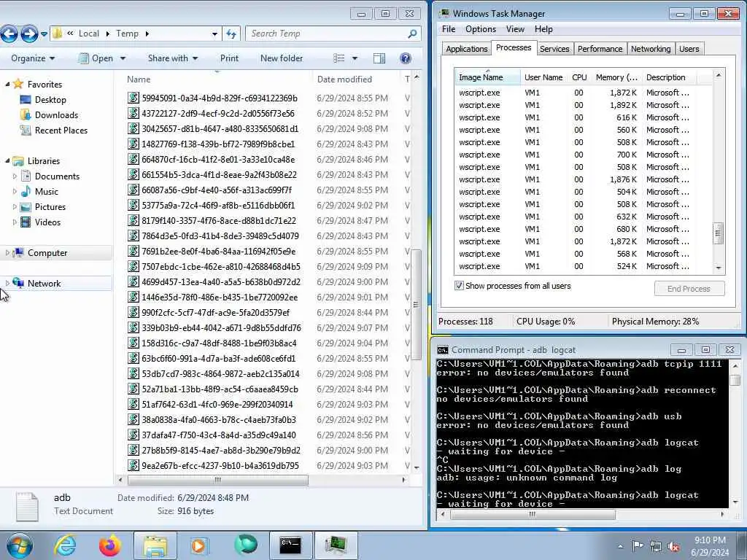
Task: Select the Downloads folder icon in Favorites
Action: [x=26, y=114]
